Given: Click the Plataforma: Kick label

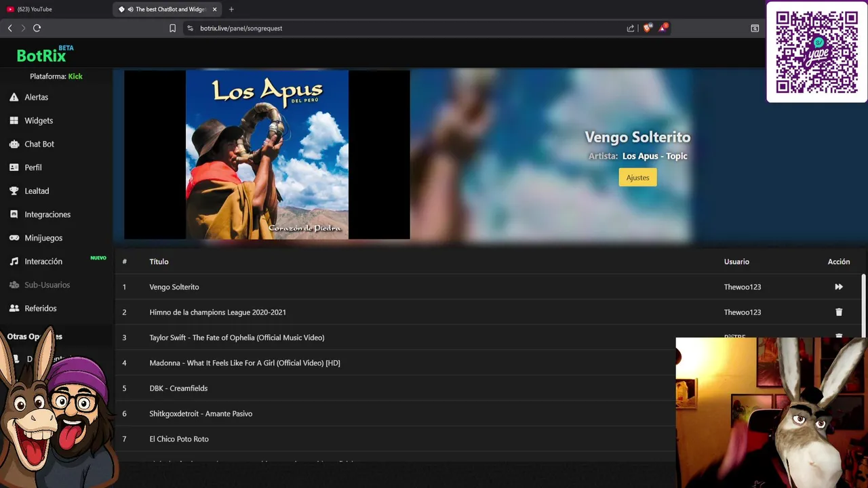Looking at the screenshot, I should (x=56, y=77).
